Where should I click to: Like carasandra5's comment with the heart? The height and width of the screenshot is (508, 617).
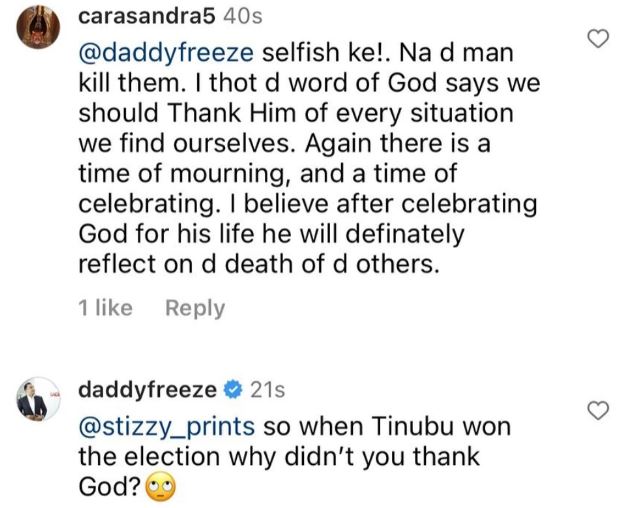tap(598, 39)
